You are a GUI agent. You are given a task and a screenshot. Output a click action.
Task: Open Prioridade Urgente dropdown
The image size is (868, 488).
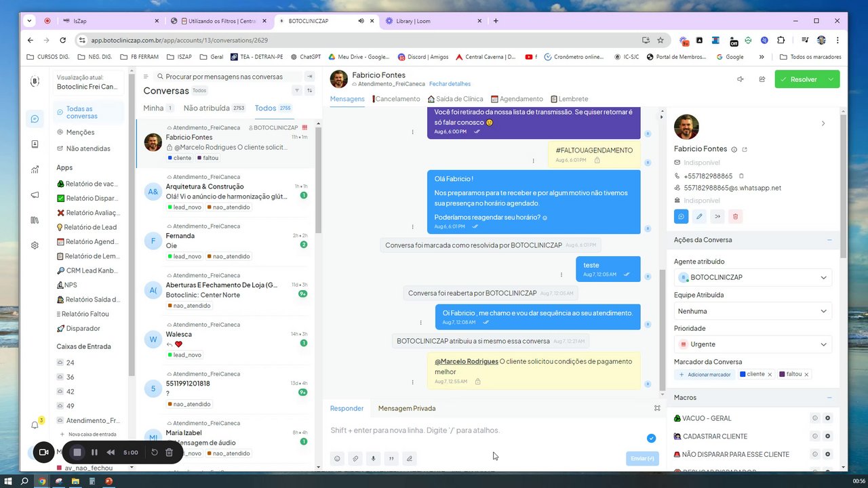point(753,344)
